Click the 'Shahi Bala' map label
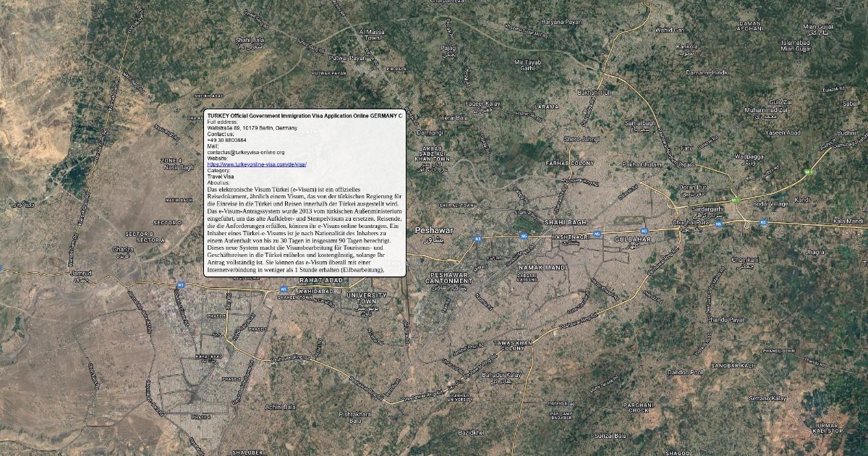 point(248,40)
